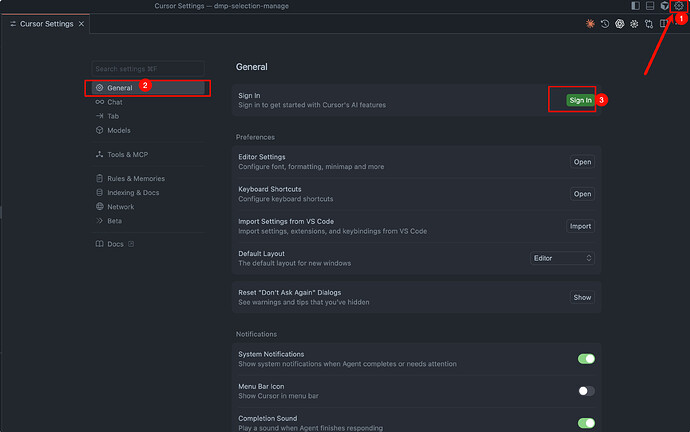Screen dimensions: 690x432
Task: Focus the Search settings field
Action: (148, 69)
